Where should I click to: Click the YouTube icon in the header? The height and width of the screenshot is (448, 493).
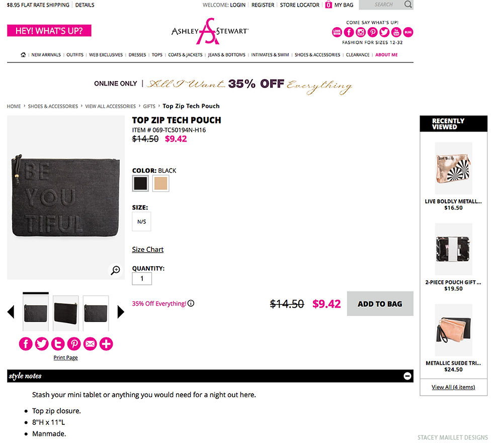tap(396, 32)
